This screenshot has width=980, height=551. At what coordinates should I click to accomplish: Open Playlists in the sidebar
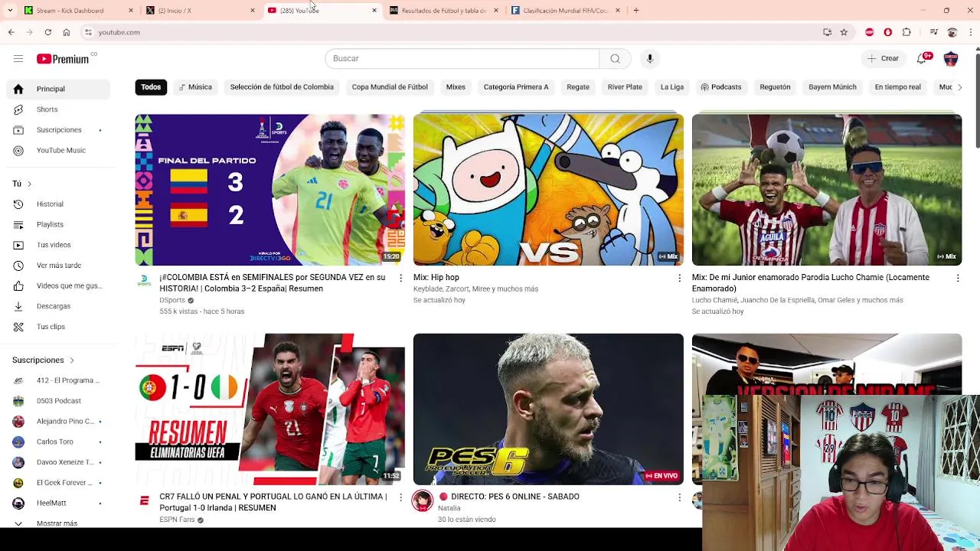(x=58, y=224)
